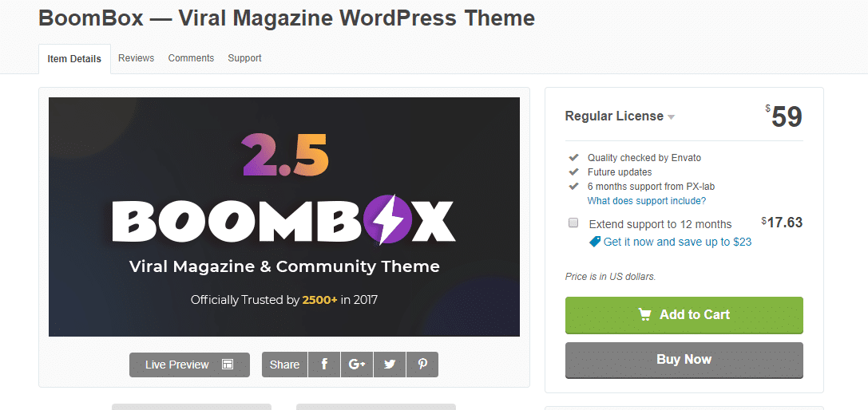868x410 pixels.
Task: Enable Extend support to 12 months checkbox
Action: pyautogui.click(x=573, y=223)
